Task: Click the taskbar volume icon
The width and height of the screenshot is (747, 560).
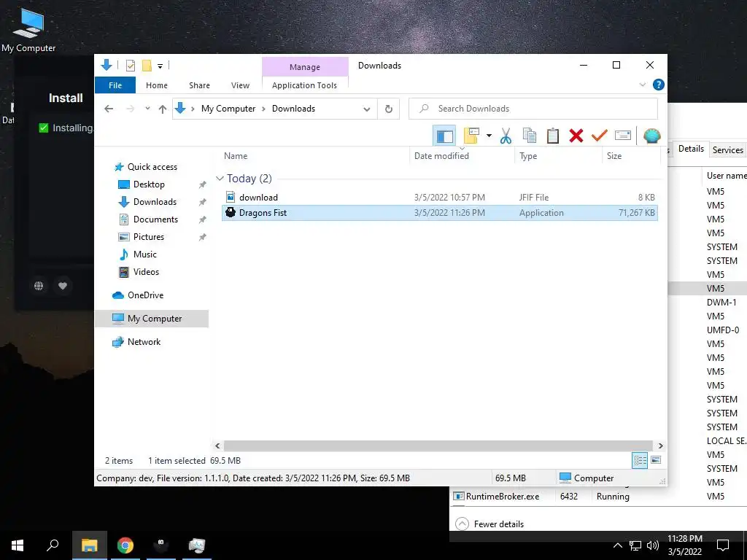Action: [x=653, y=545]
